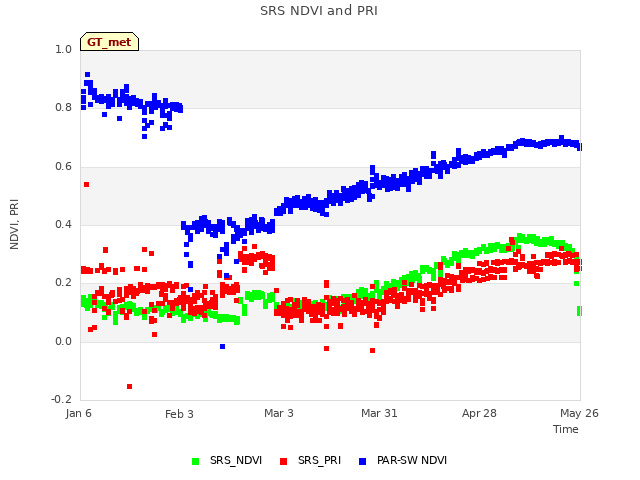Click the Feb 3 axis date

pyautogui.click(x=179, y=414)
